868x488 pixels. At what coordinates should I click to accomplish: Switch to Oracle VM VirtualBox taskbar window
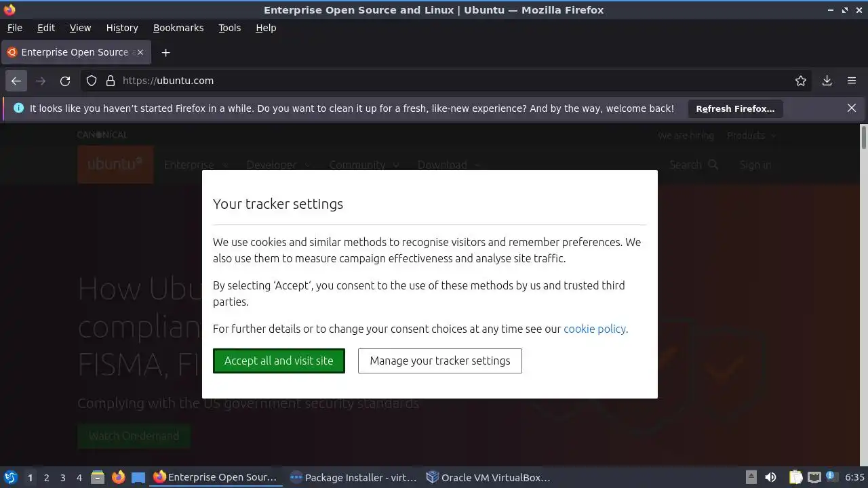488,477
